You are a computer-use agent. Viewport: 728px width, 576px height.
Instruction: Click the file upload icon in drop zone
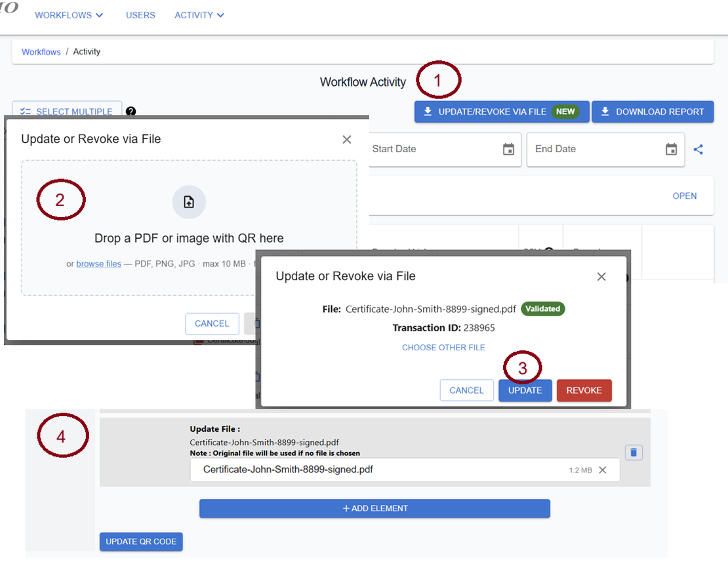point(189,202)
